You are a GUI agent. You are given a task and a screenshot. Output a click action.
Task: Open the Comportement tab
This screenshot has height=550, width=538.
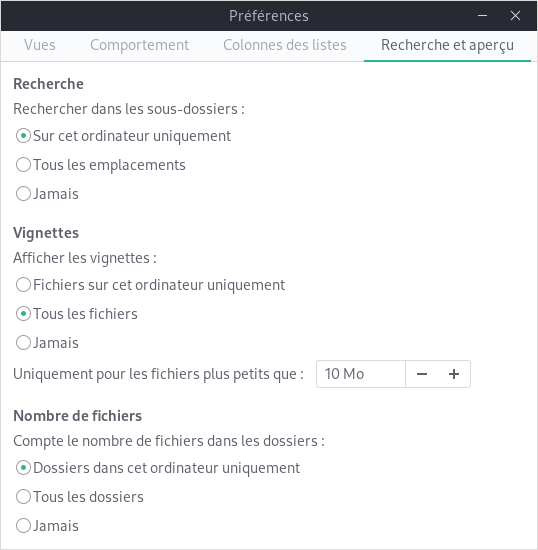[x=140, y=45]
